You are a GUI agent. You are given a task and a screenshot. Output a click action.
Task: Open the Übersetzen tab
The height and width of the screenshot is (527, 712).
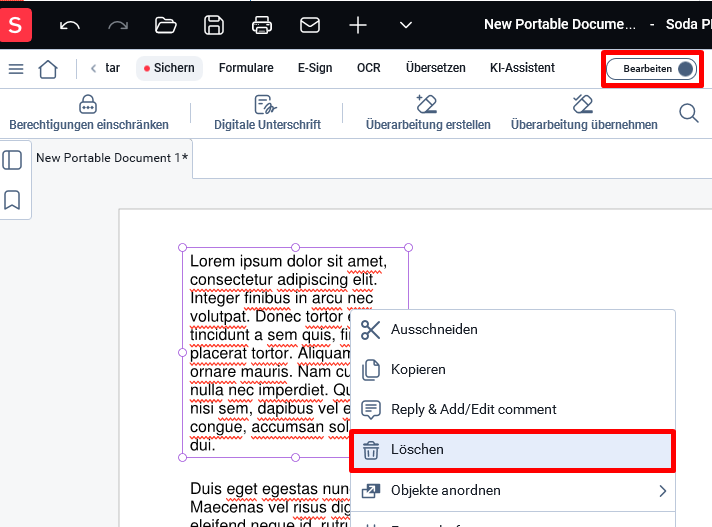click(x=435, y=68)
